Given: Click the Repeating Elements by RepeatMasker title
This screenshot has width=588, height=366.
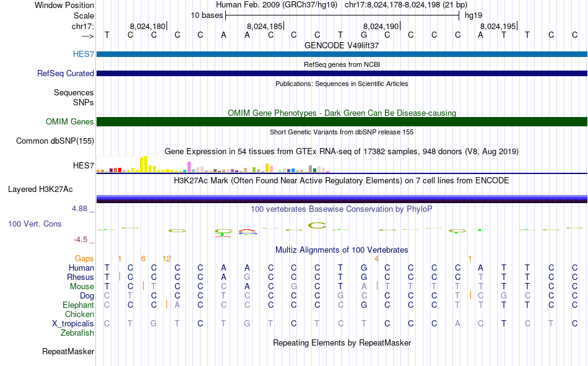Looking at the screenshot, I should click(x=342, y=342).
